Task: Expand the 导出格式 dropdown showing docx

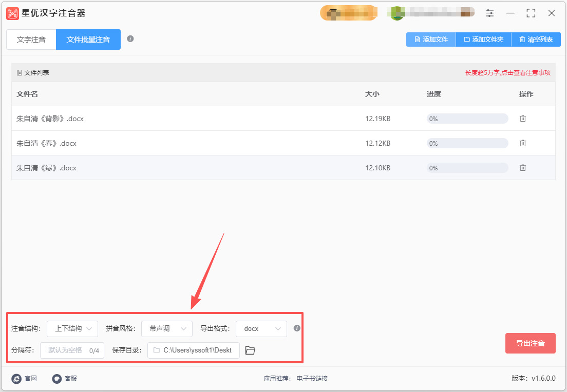Action: pos(261,329)
